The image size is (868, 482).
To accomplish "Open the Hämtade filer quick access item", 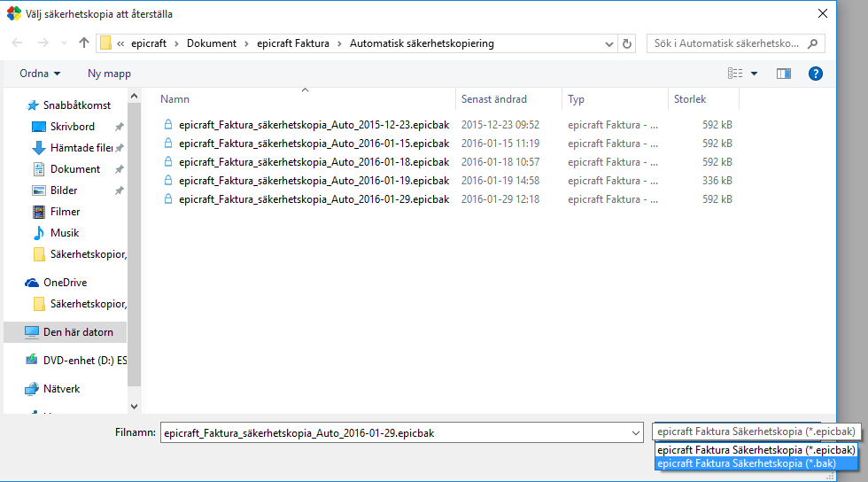I will 81,148.
